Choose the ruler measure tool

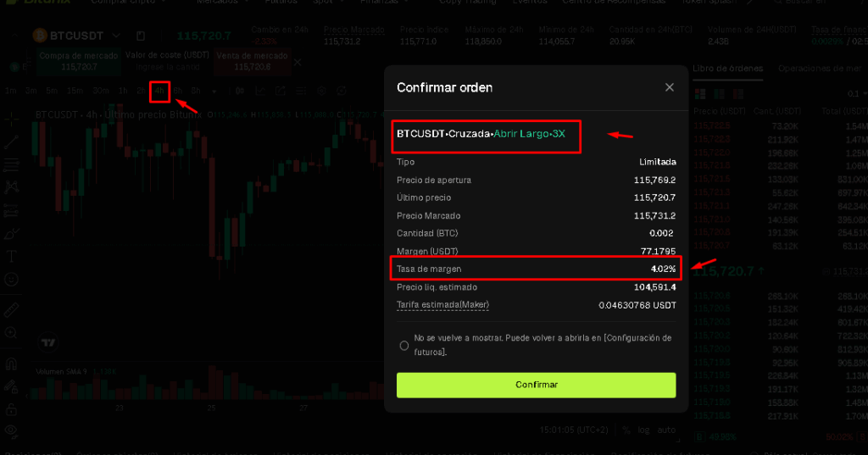(12, 309)
